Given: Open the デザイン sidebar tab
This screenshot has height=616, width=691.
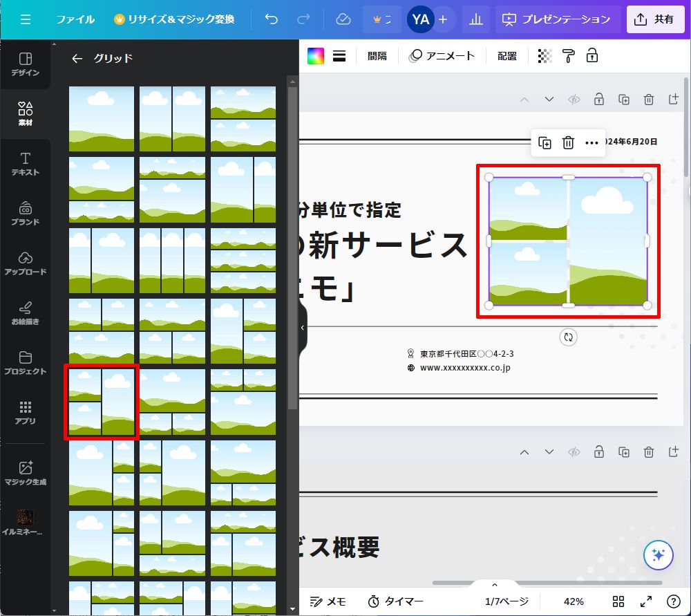Looking at the screenshot, I should click(x=25, y=64).
